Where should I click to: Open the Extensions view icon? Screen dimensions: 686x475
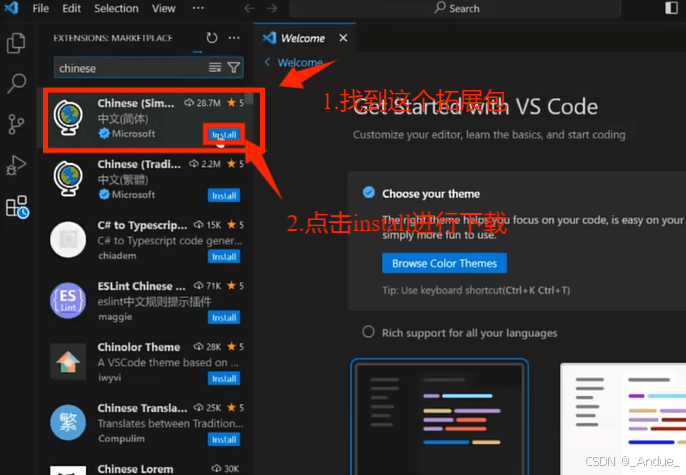pos(17,206)
